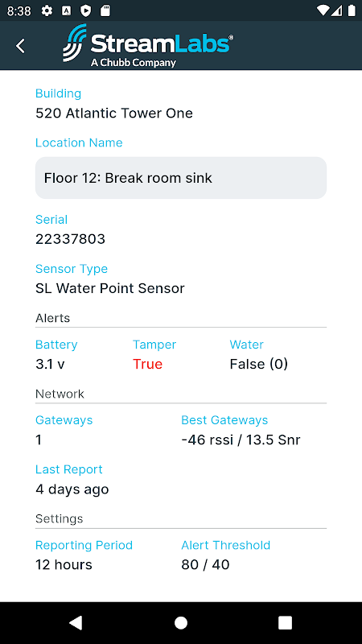Tap the Best Gateways rssi value
362x644 pixels.
[241, 440]
